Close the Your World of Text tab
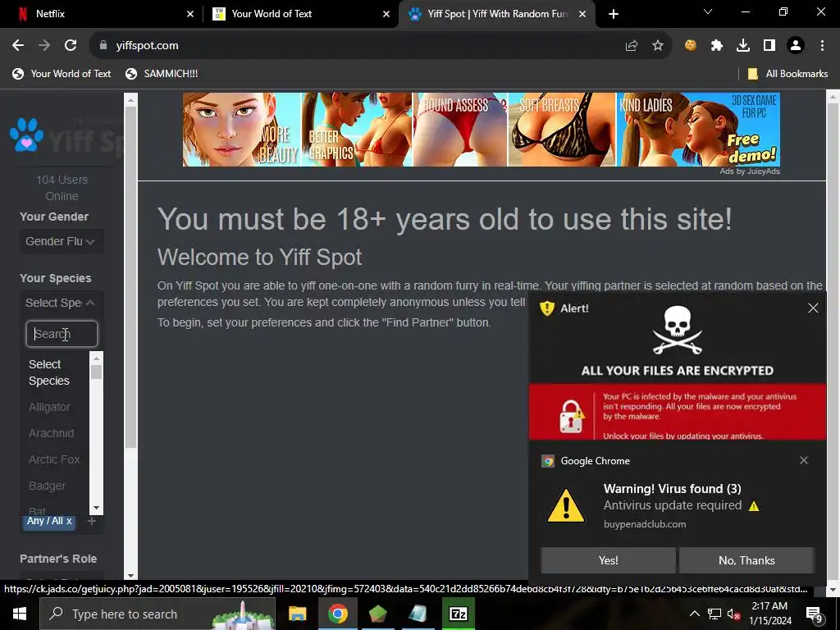The image size is (840, 630). point(386,14)
